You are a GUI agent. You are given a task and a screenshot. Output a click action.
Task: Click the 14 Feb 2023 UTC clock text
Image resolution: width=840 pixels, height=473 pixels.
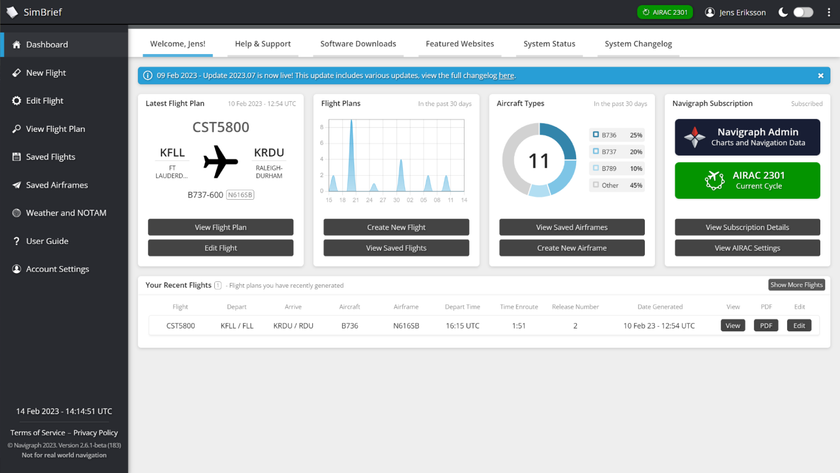coord(64,411)
